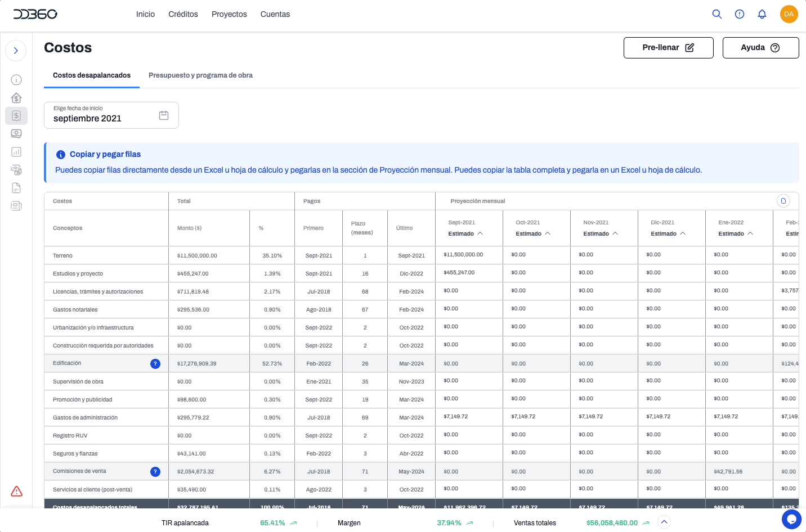
Task: Click the help icon beside Edificación
Action: (155, 364)
